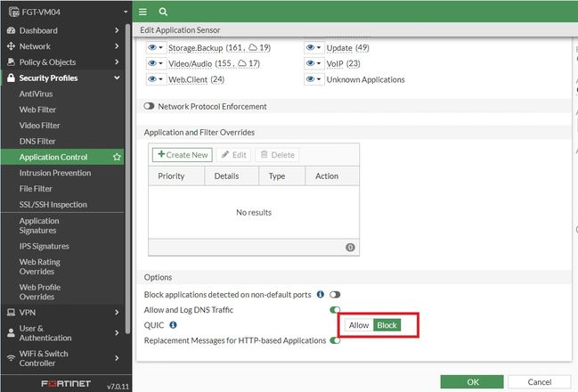The width and height of the screenshot is (578, 392).
Task: Click the sidebar vertical scrollbar
Action: click(127, 179)
